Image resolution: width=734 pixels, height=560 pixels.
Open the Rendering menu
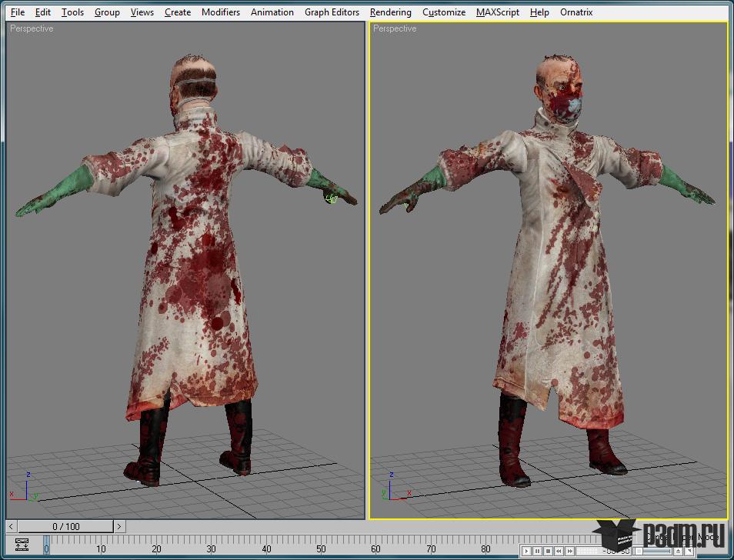click(x=390, y=12)
